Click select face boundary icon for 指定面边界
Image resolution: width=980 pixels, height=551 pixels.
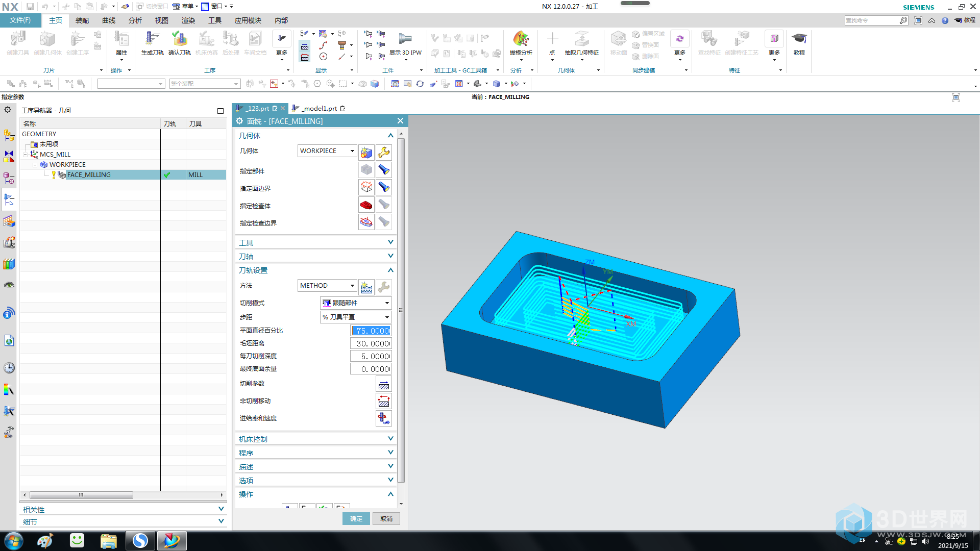[x=366, y=187]
